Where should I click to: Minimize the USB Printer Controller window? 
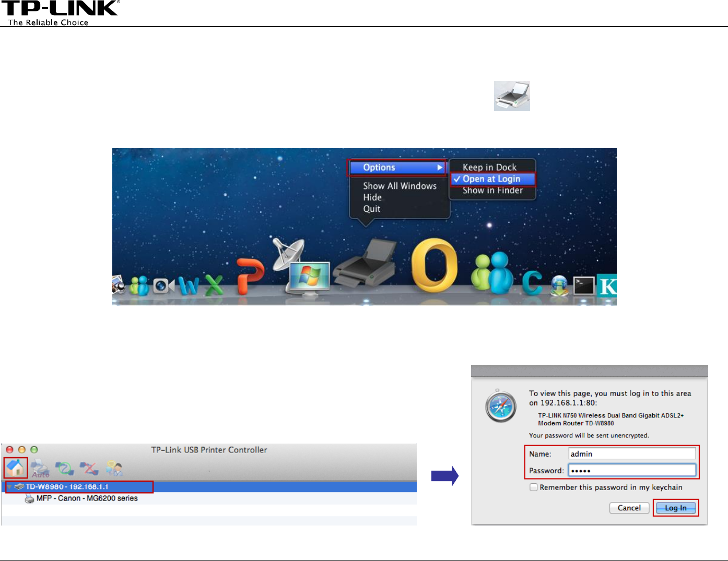(22, 449)
